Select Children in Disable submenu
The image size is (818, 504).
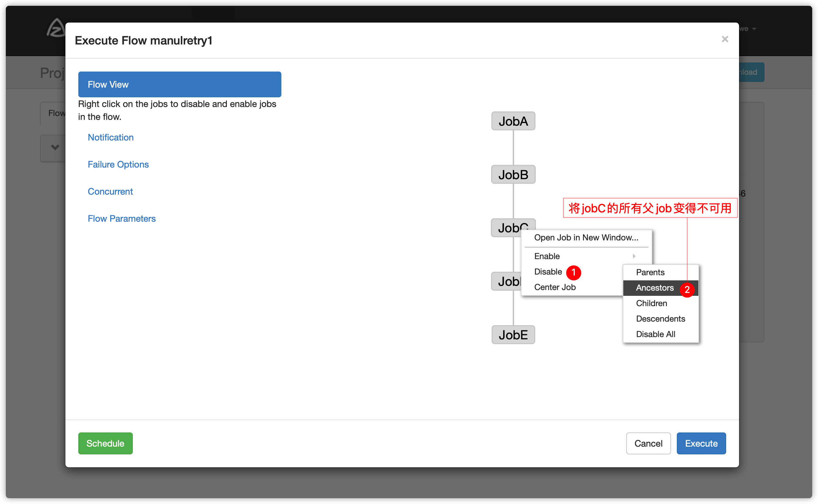[661, 303]
